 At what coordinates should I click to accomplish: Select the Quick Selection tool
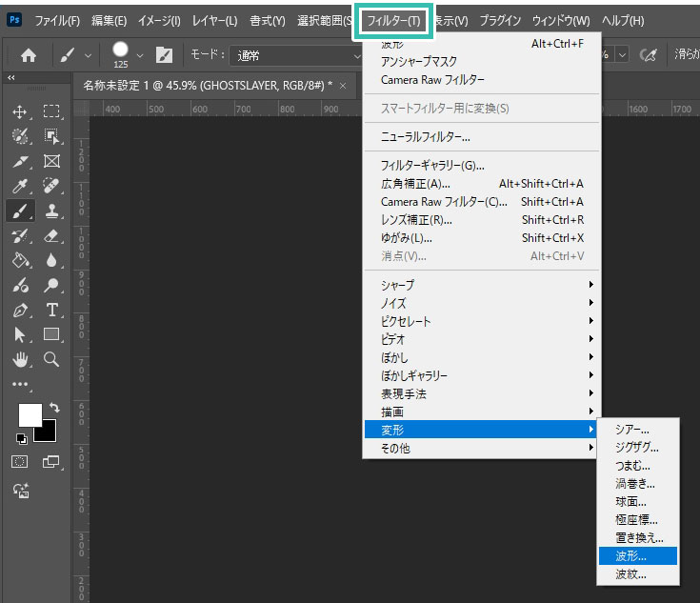coord(20,136)
